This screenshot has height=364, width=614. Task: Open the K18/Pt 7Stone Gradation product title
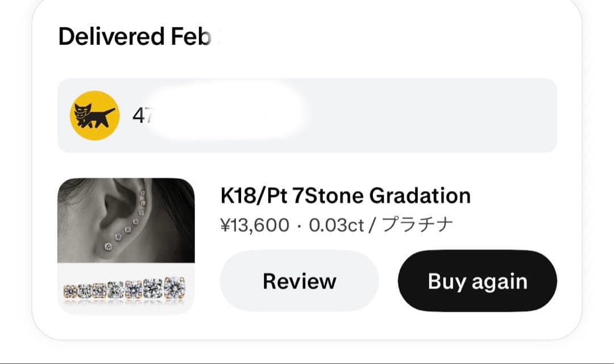click(x=345, y=196)
